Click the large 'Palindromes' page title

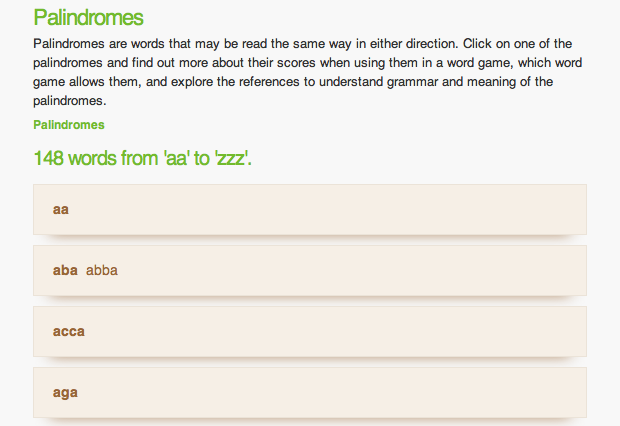pos(88,18)
